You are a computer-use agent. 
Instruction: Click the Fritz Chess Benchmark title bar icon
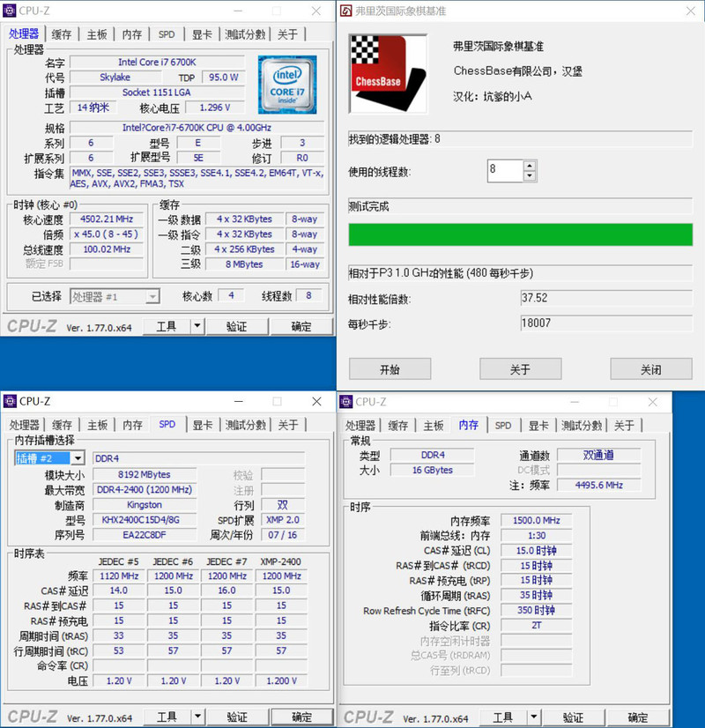pos(346,11)
